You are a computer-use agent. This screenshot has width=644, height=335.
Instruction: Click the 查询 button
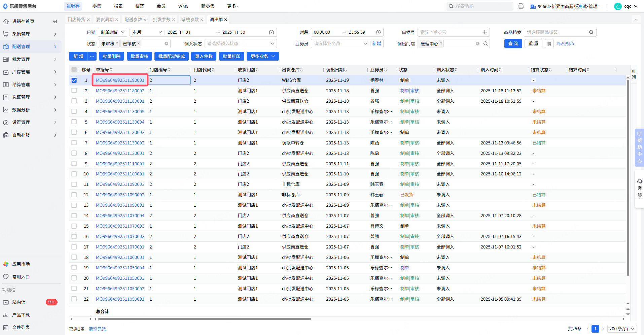(x=513, y=44)
